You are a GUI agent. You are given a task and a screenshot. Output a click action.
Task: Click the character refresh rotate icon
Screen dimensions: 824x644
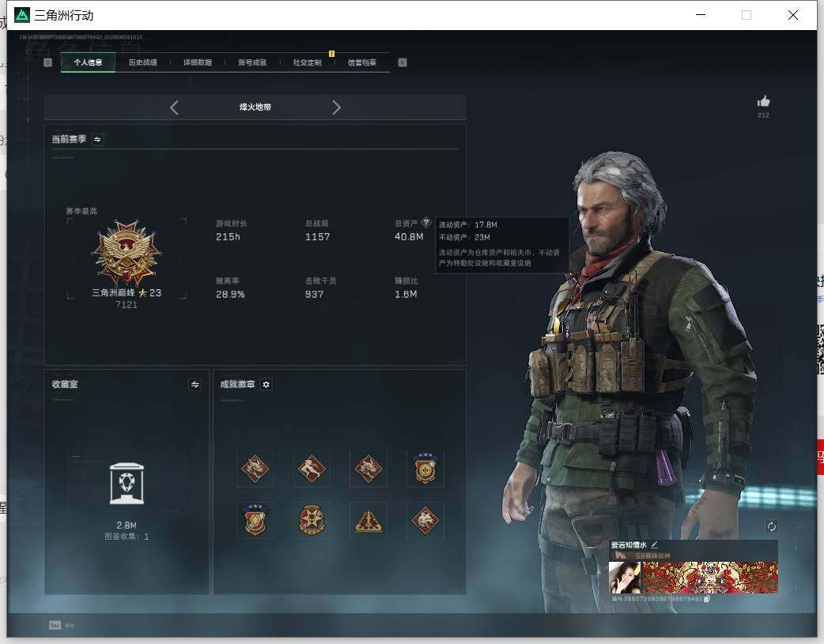click(x=772, y=526)
